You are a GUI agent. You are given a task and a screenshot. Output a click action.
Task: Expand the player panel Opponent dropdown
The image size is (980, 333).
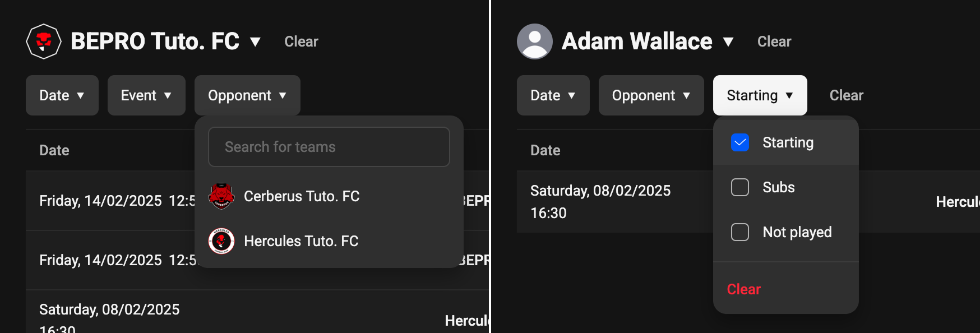651,95
